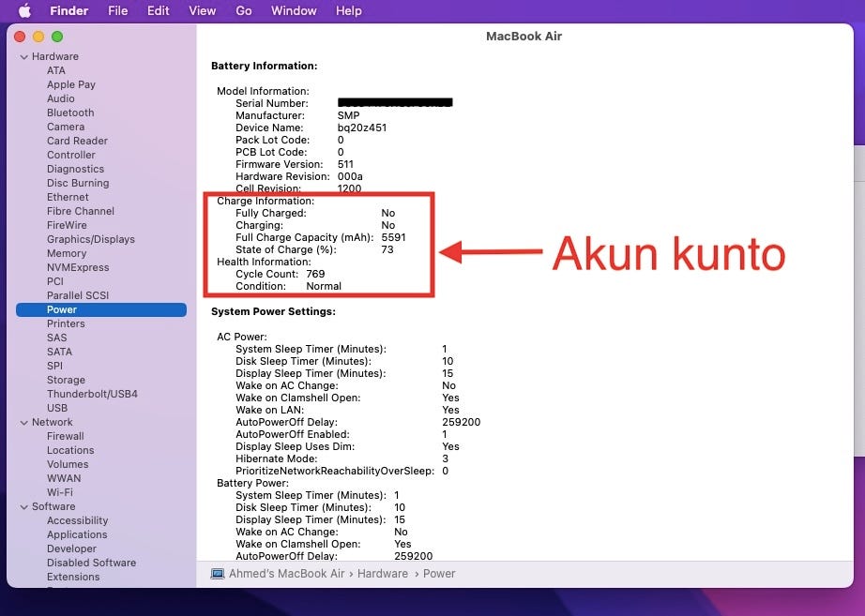The width and height of the screenshot is (865, 616).
Task: Click the System Power Settings heading
Action: (273, 311)
